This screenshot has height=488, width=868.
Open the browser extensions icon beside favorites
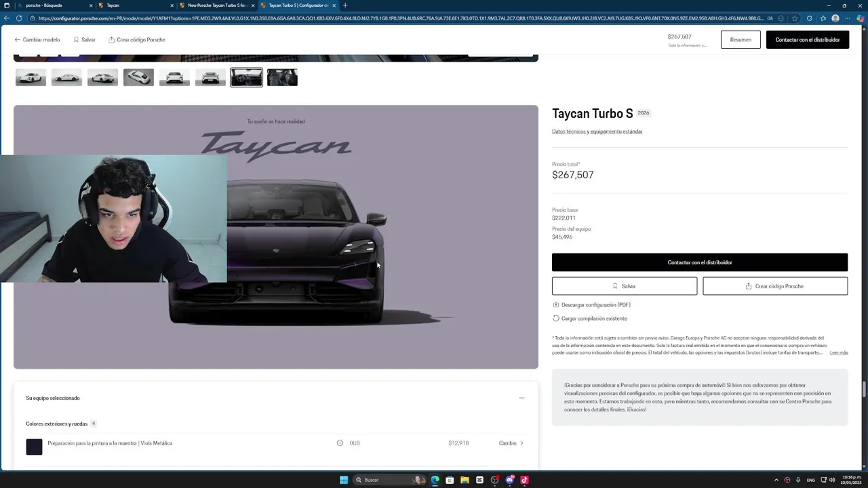[809, 18]
